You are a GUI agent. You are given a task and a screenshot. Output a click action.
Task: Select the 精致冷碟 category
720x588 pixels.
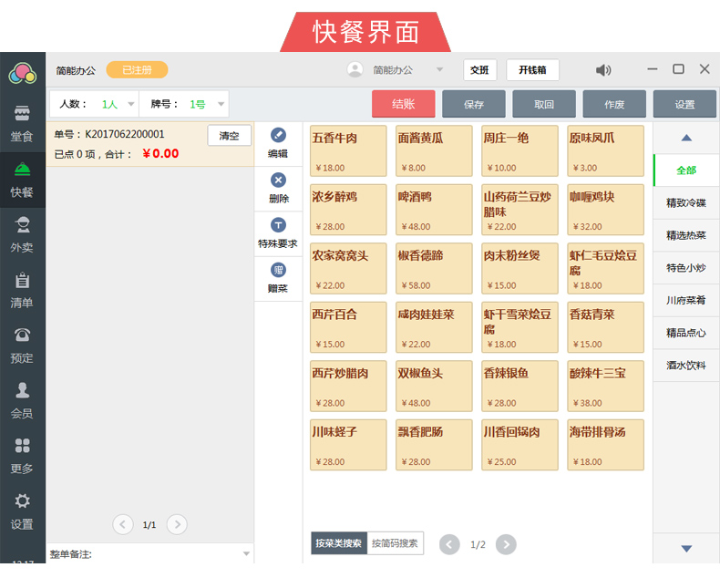pyautogui.click(x=686, y=203)
